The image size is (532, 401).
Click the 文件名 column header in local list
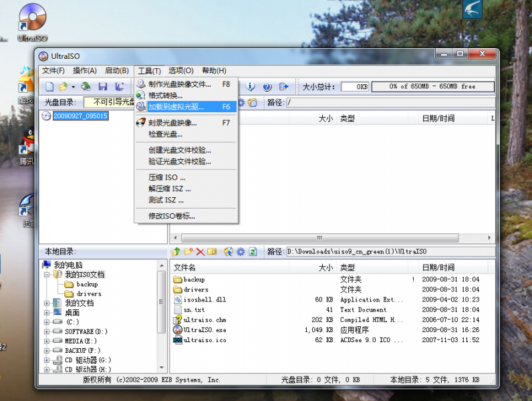click(x=230, y=267)
